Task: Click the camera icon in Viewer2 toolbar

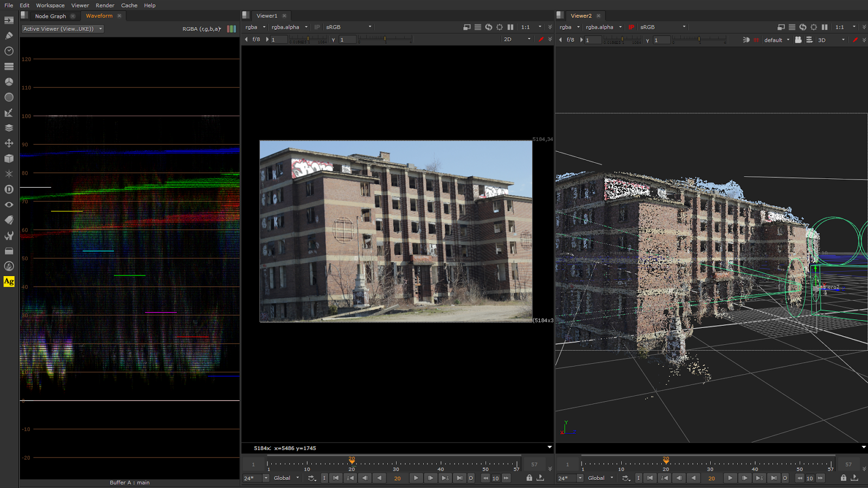Action: click(x=798, y=40)
